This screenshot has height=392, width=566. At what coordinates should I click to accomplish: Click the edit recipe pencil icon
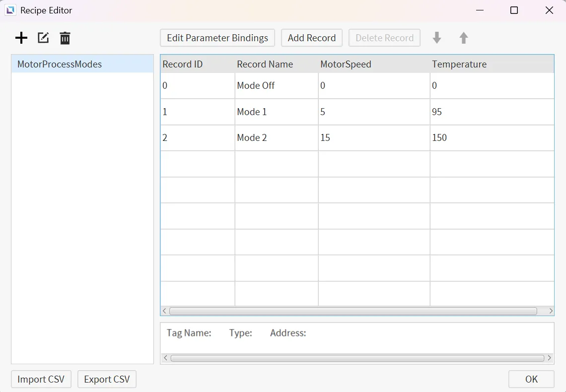click(43, 38)
